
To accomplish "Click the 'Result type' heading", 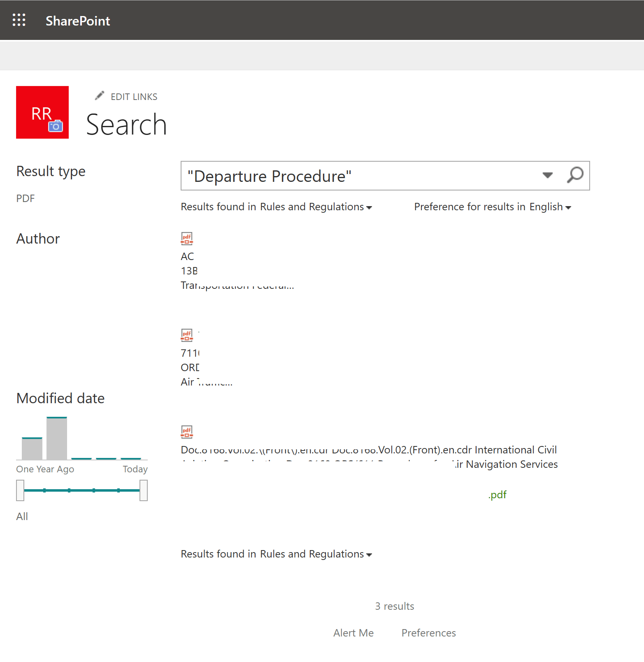I will click(51, 171).
